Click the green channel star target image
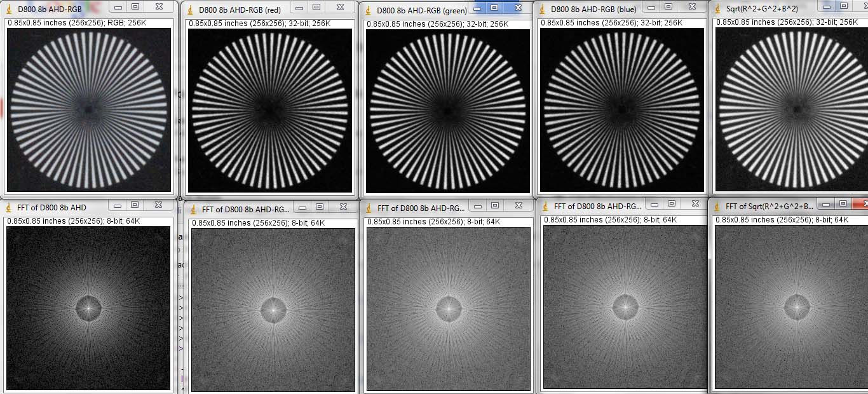 [x=448, y=111]
